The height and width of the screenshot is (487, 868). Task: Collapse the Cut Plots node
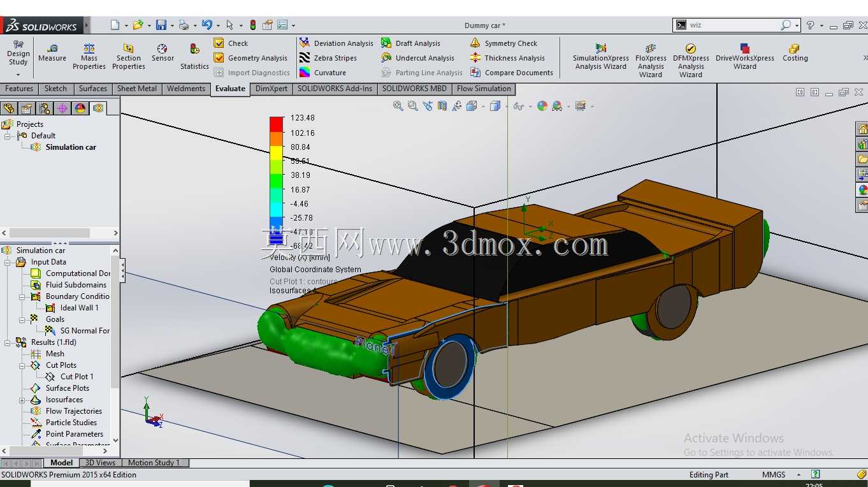[x=22, y=365]
